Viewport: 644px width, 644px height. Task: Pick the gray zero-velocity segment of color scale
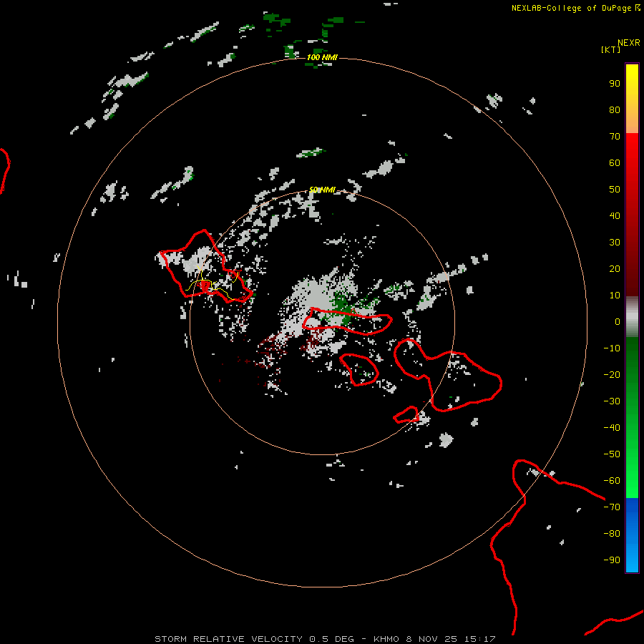point(632,317)
